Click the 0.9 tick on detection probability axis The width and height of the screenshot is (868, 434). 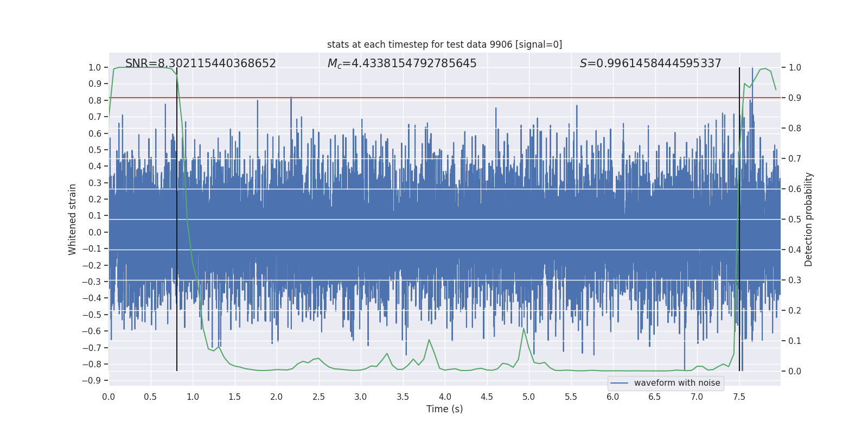[x=795, y=98]
